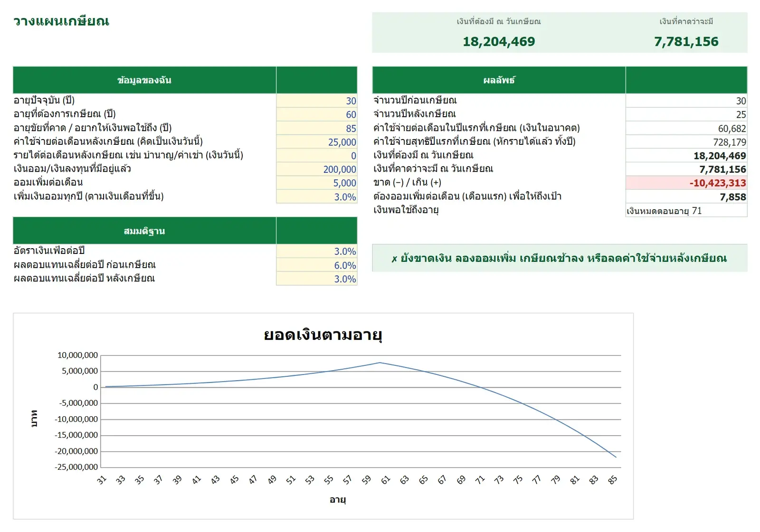
Task: Select the label "เงินออม/เงินลงทุนที่มีอยู่แล้ว"
Action: 72,168
